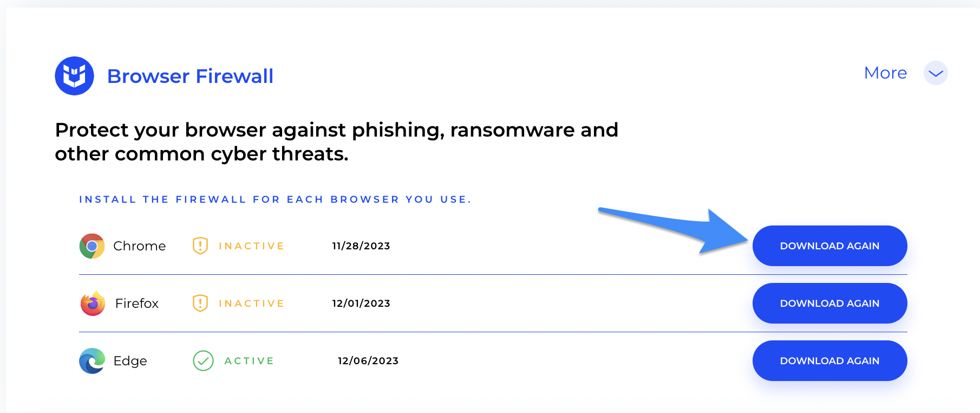
Task: Click the Firefox browser icon
Action: (93, 304)
